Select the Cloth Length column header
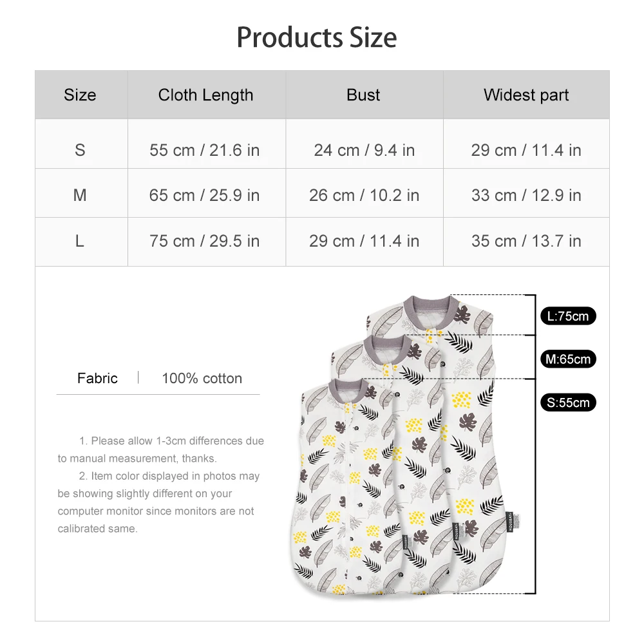 point(205,95)
